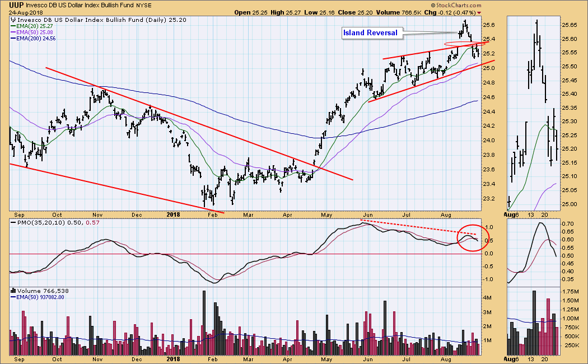Click the red down arrow next to Chg
588x364 pixels.
coord(479,13)
